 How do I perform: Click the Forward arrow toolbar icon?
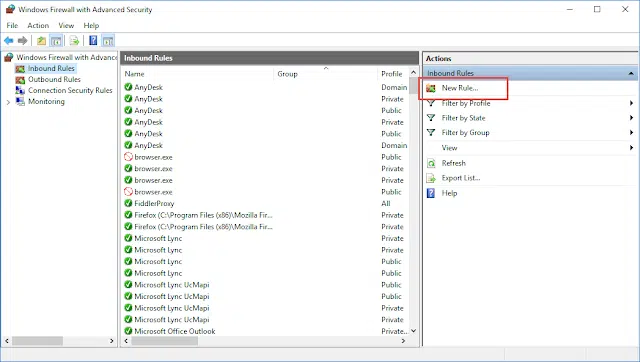click(x=22, y=40)
